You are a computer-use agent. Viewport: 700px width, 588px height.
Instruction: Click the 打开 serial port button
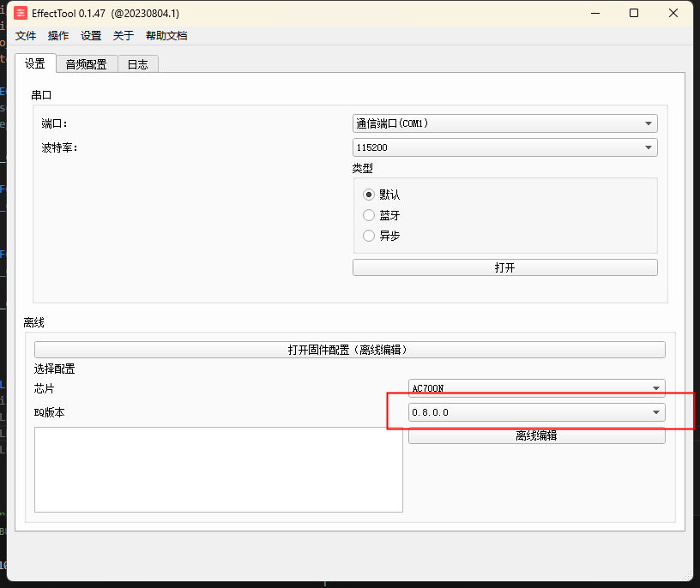505,267
